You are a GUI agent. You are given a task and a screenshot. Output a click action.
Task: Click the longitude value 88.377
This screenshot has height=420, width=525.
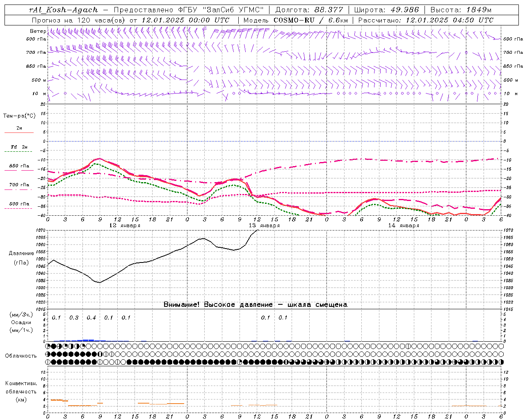(329, 10)
